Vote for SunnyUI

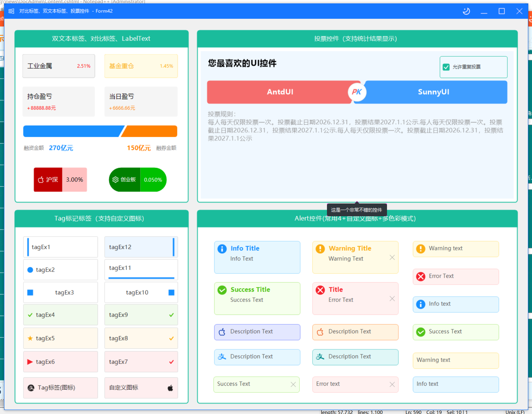433,92
